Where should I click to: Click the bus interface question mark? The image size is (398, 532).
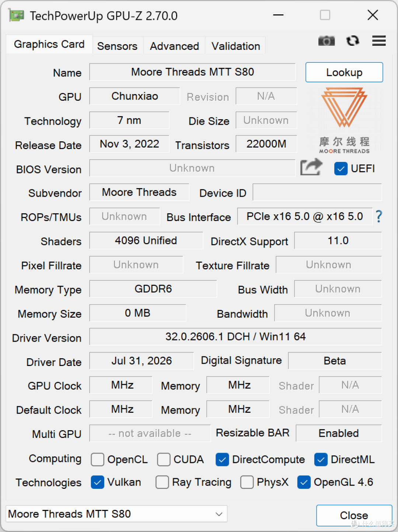[x=379, y=217]
